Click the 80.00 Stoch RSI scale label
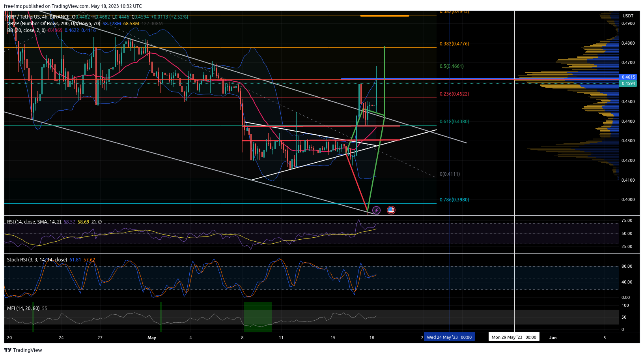 click(x=627, y=267)
